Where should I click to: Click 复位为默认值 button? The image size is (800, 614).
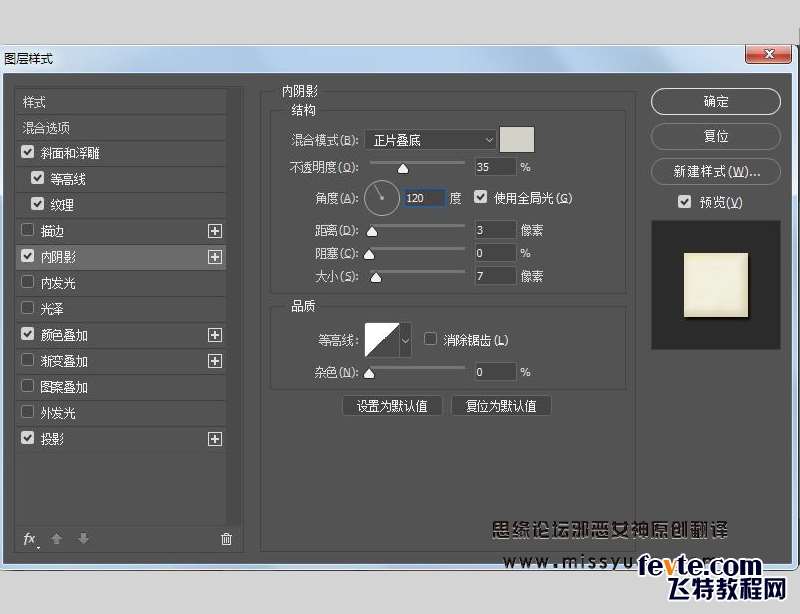pyautogui.click(x=501, y=406)
